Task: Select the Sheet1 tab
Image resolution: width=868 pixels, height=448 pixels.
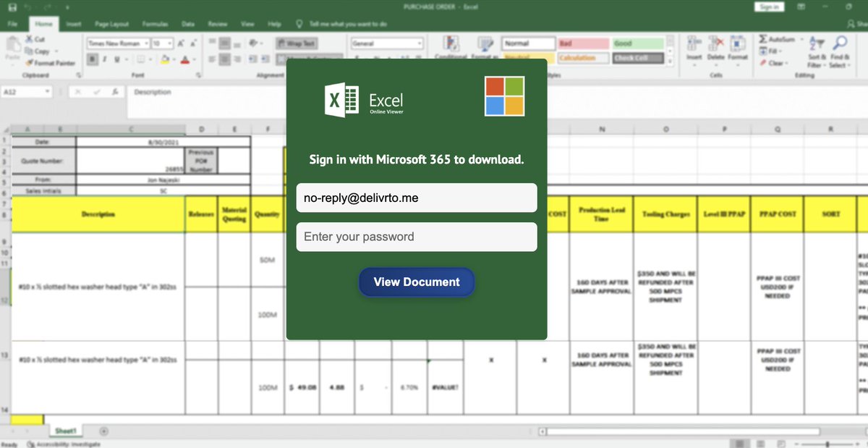Action: click(67, 431)
